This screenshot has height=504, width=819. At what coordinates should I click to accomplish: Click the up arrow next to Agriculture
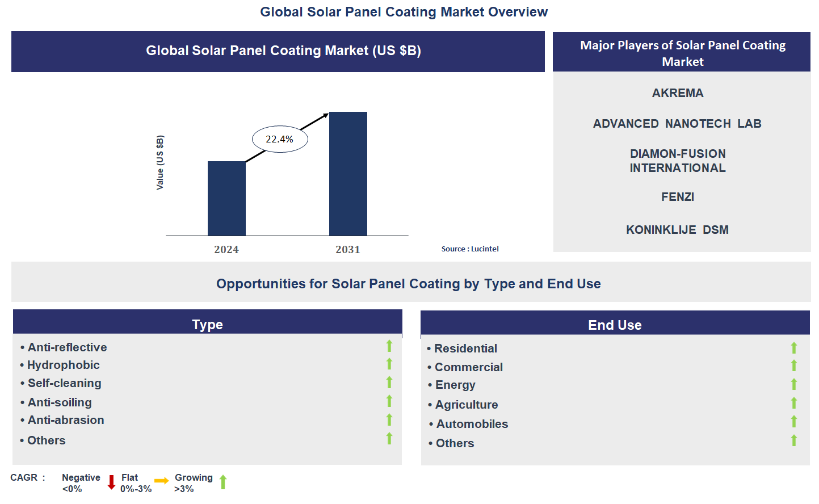(794, 403)
